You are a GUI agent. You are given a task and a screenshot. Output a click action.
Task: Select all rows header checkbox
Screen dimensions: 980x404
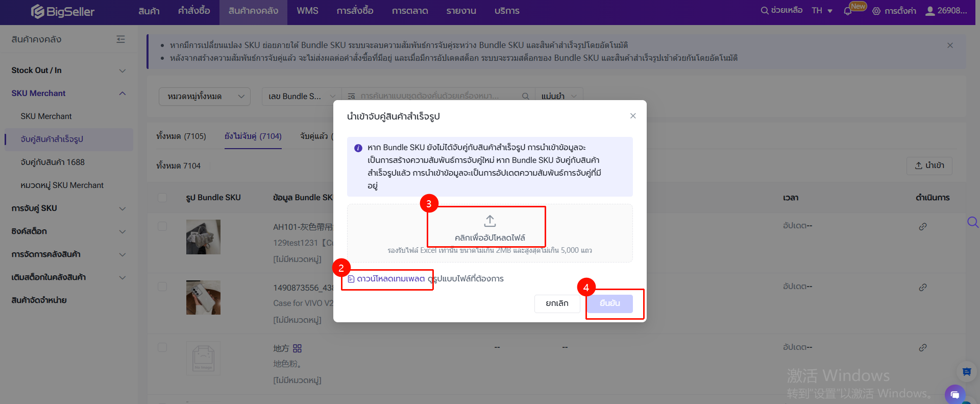pyautogui.click(x=162, y=198)
